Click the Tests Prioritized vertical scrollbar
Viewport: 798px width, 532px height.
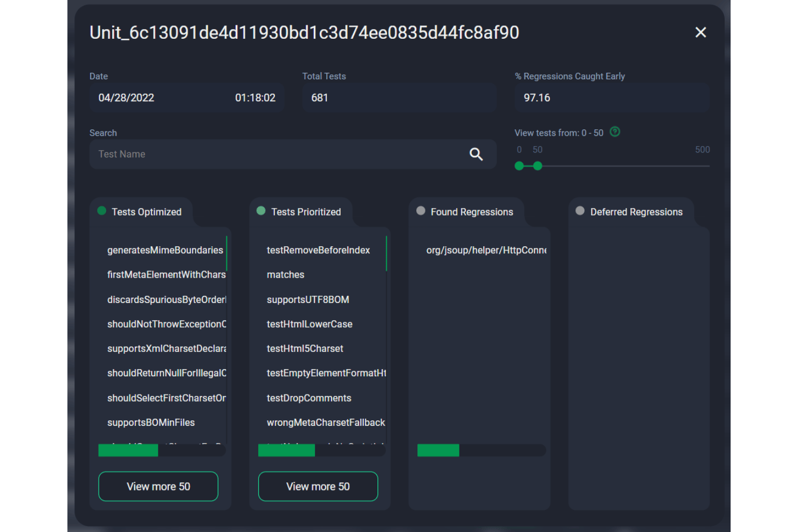(387, 253)
